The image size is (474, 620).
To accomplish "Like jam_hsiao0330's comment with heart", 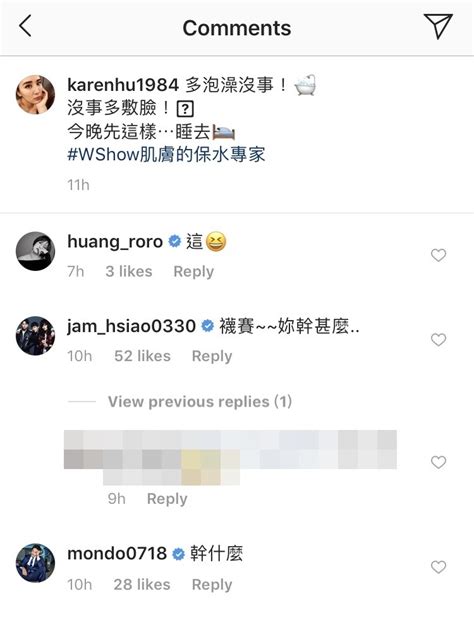I will 438,340.
